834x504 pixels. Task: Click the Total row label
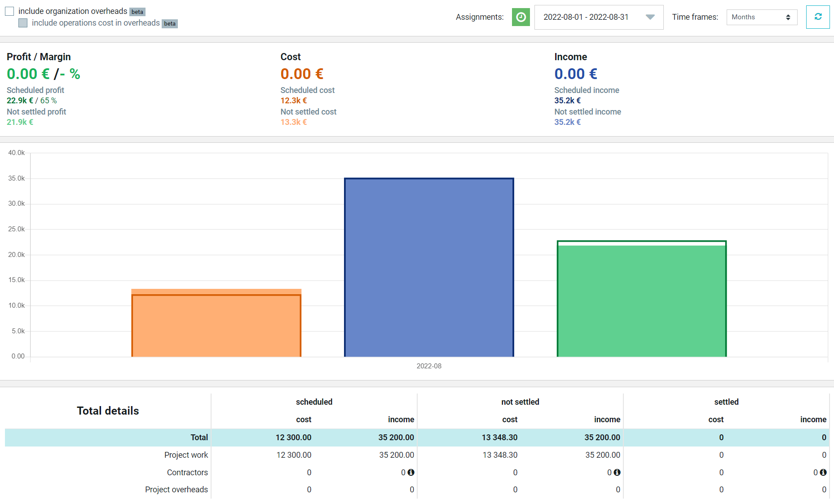pyautogui.click(x=199, y=438)
